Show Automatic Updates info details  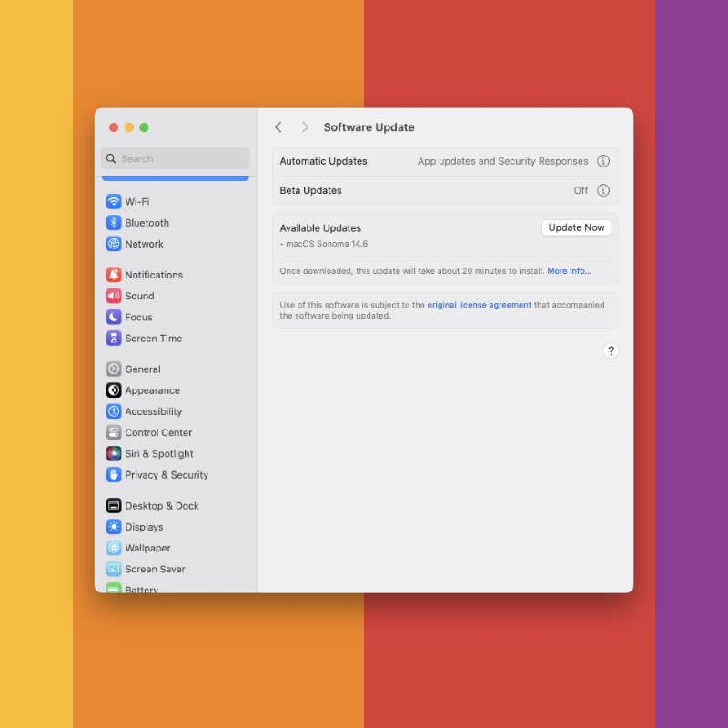[602, 161]
